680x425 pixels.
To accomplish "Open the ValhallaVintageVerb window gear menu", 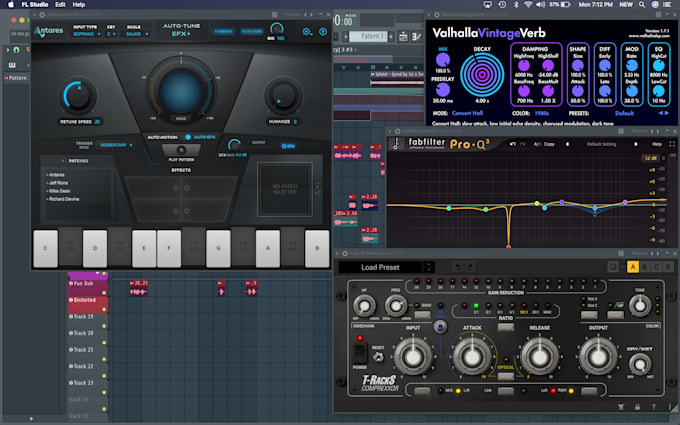I will [x=437, y=15].
